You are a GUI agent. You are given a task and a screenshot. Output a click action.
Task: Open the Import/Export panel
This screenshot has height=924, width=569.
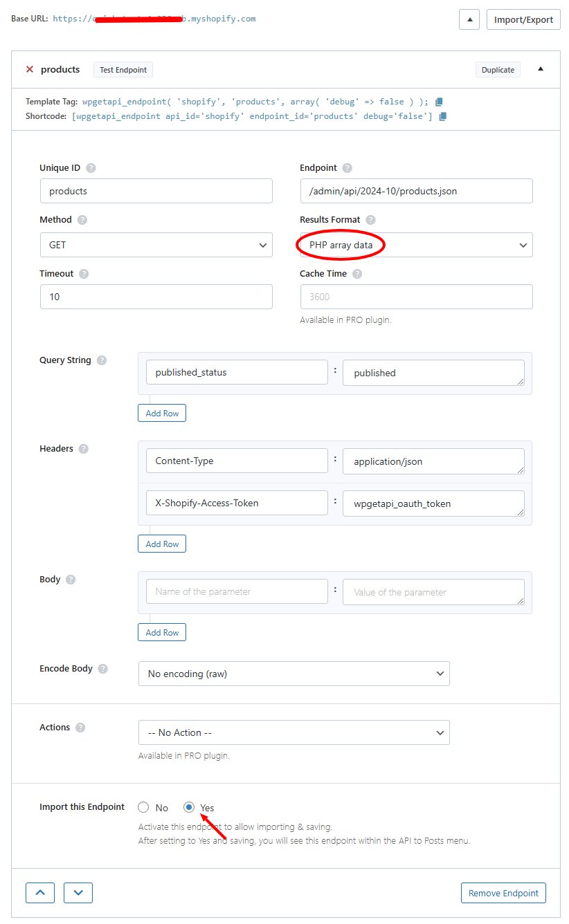pos(523,19)
